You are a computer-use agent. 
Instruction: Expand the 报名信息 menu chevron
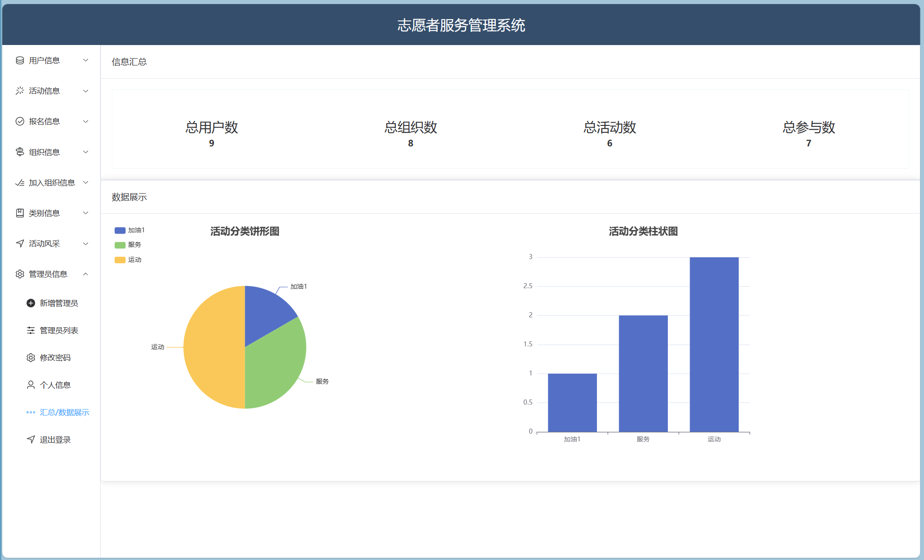click(86, 121)
